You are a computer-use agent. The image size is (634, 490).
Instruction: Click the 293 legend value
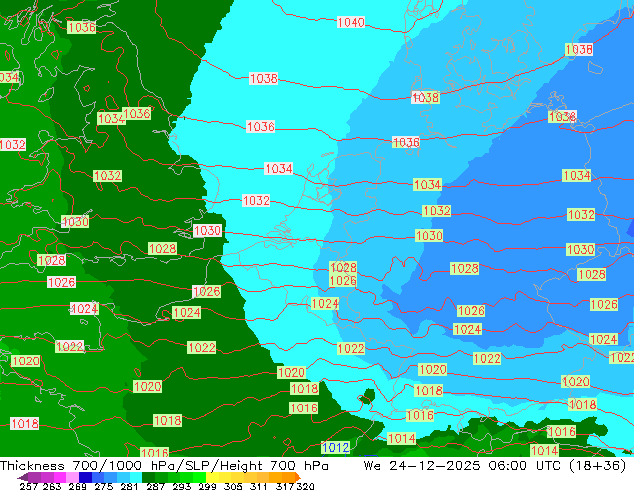coord(182,486)
